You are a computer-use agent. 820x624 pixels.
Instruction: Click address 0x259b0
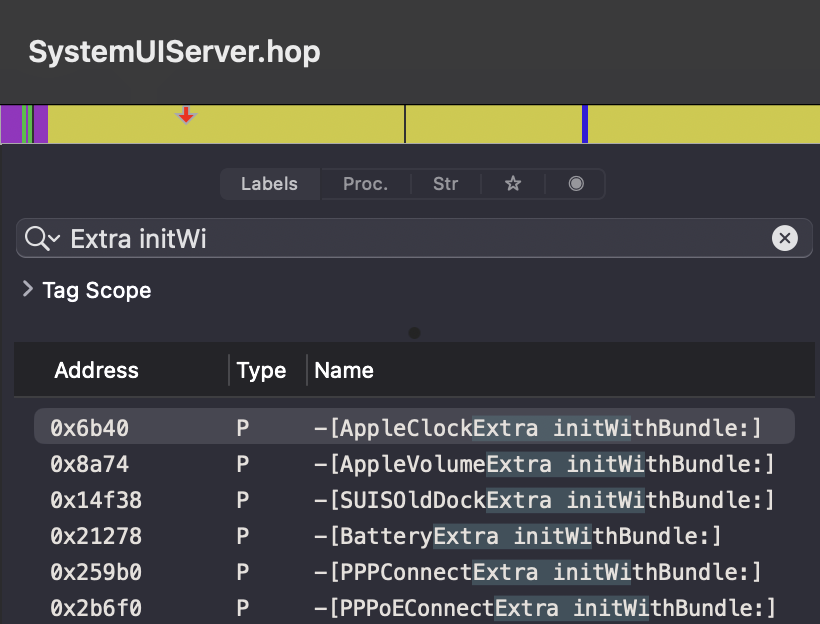(x=96, y=572)
